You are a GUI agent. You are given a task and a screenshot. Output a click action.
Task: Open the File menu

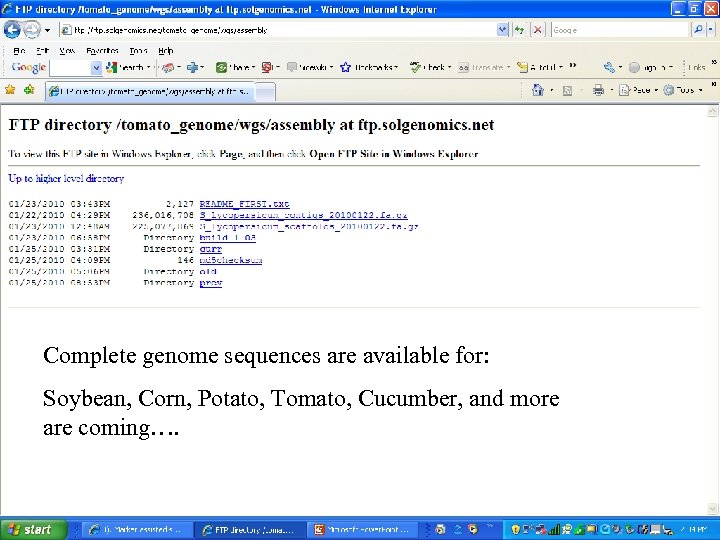pos(19,51)
